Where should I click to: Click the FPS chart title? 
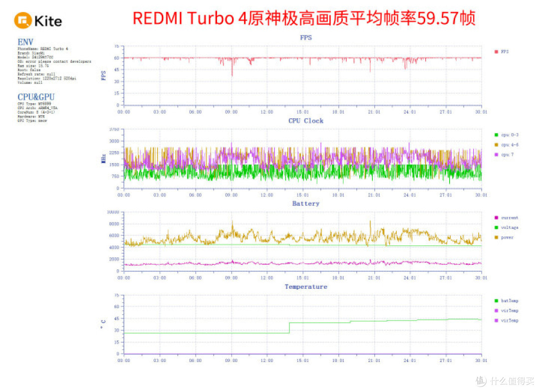[305, 37]
